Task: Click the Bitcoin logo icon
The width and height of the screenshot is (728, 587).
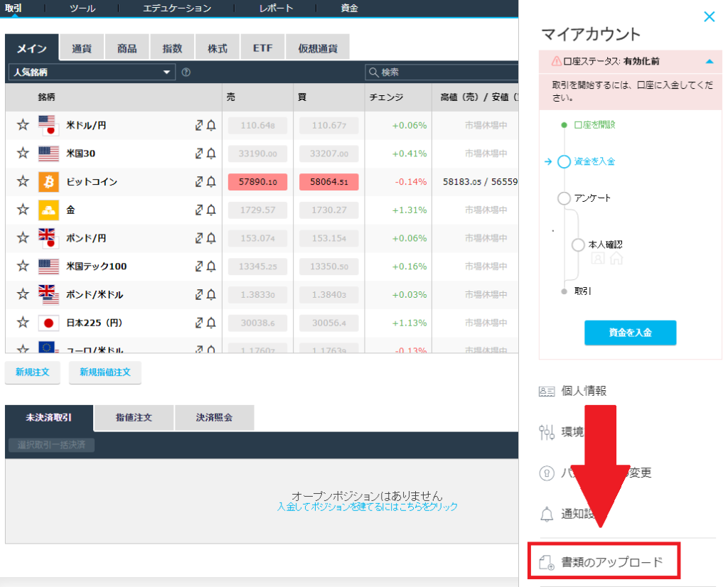Action: pyautogui.click(x=49, y=182)
